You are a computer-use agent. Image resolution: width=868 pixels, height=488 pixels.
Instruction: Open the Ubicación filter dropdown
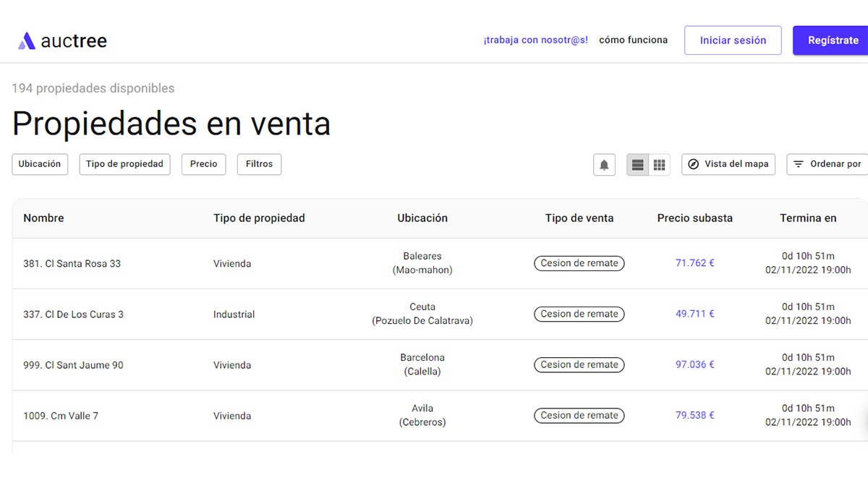(x=40, y=164)
